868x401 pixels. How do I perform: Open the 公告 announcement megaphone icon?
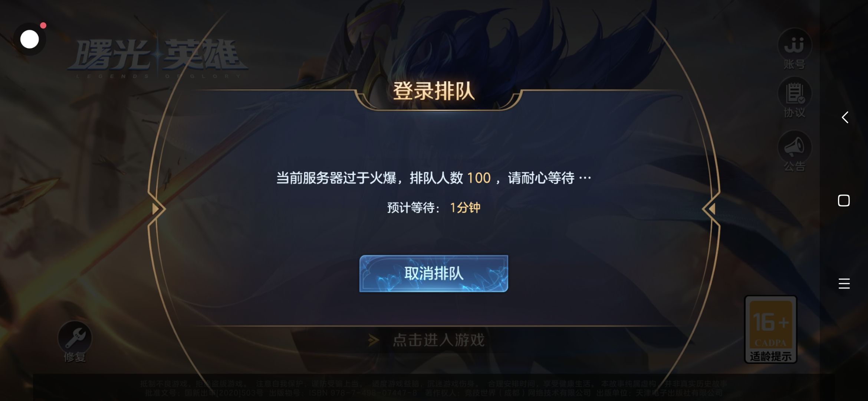click(794, 151)
